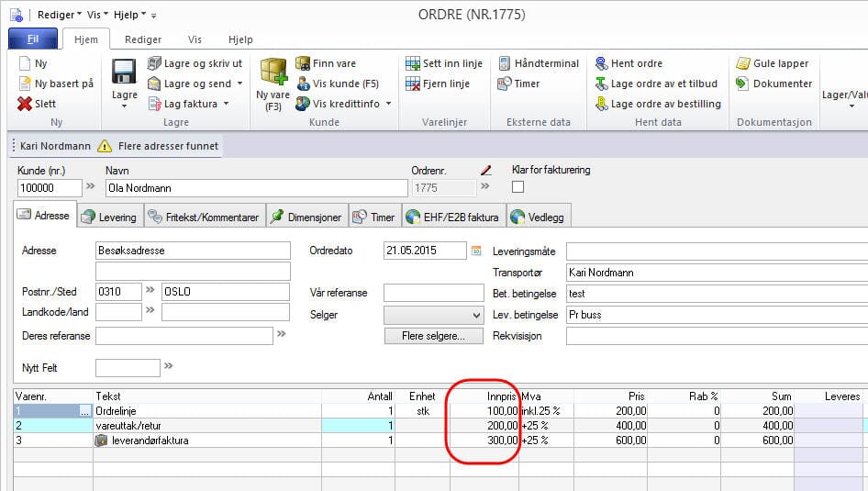
Task: Open Ny vare (F3) box icon
Action: tap(273, 72)
